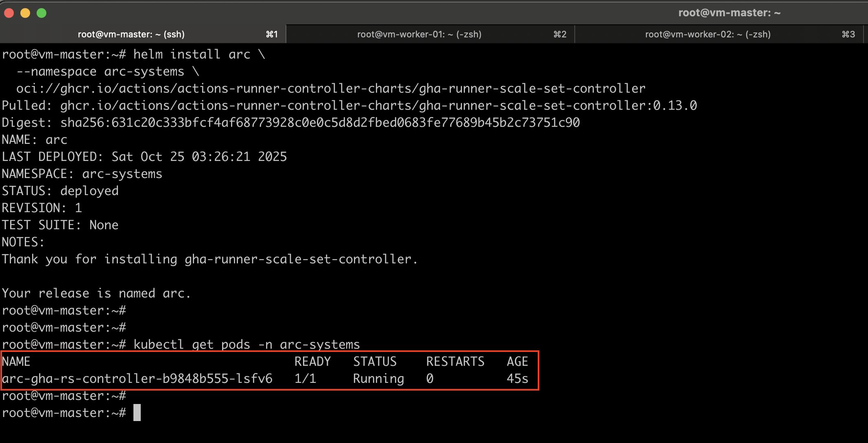Click the READY column header
The image size is (868, 443).
tap(313, 361)
